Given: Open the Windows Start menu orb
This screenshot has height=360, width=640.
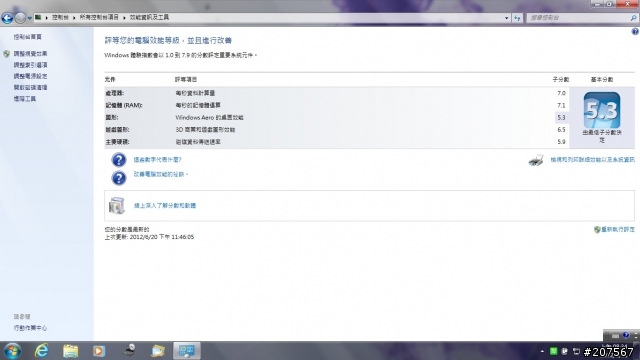Looking at the screenshot, I should pyautogui.click(x=12, y=351).
